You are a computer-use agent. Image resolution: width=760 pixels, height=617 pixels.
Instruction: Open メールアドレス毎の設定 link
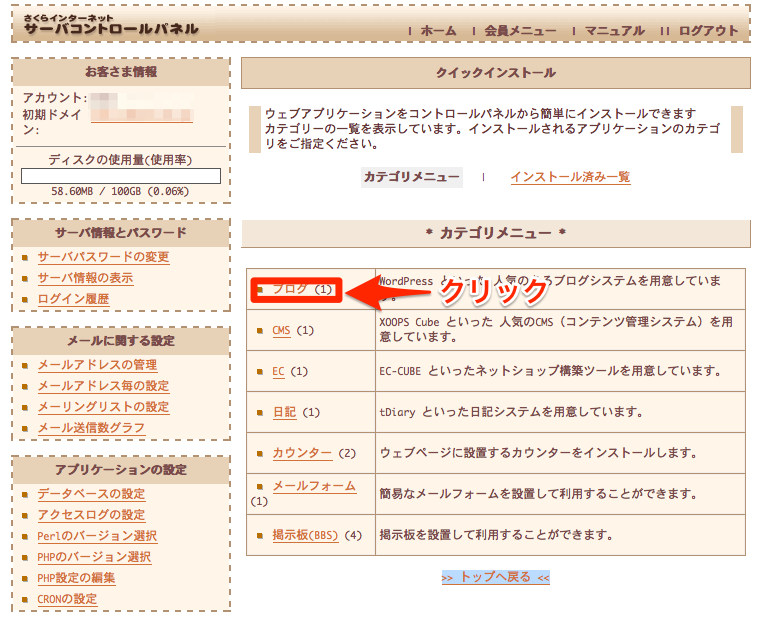pos(103,386)
